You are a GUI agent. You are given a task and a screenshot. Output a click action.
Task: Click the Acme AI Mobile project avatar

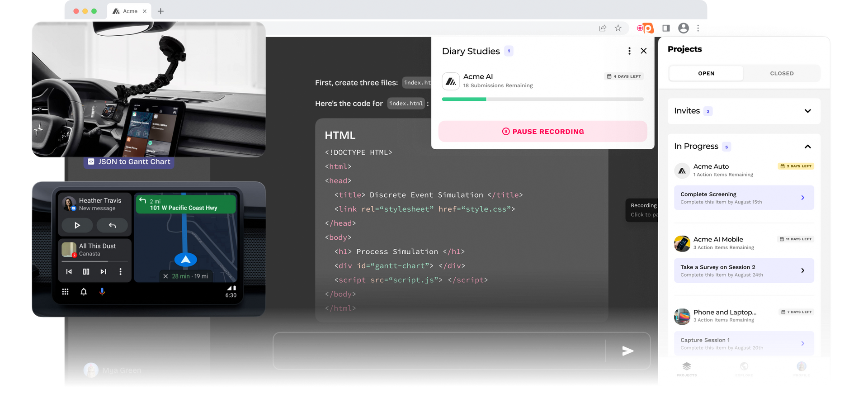pyautogui.click(x=682, y=243)
